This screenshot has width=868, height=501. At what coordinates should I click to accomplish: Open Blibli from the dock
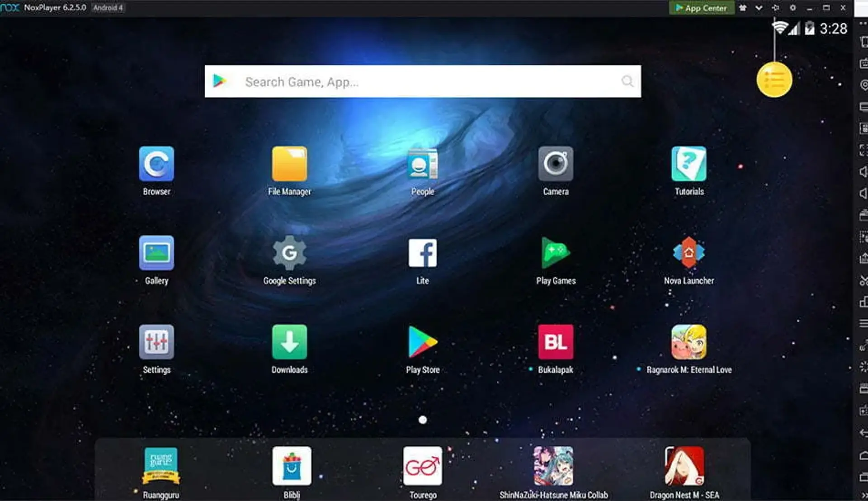(x=292, y=466)
